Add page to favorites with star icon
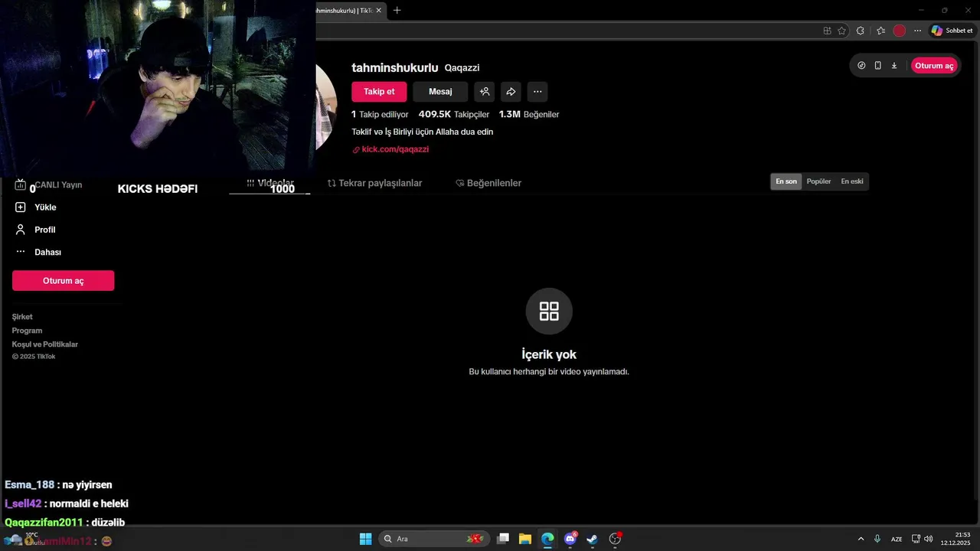Screen dimensions: 980x551 point(841,31)
